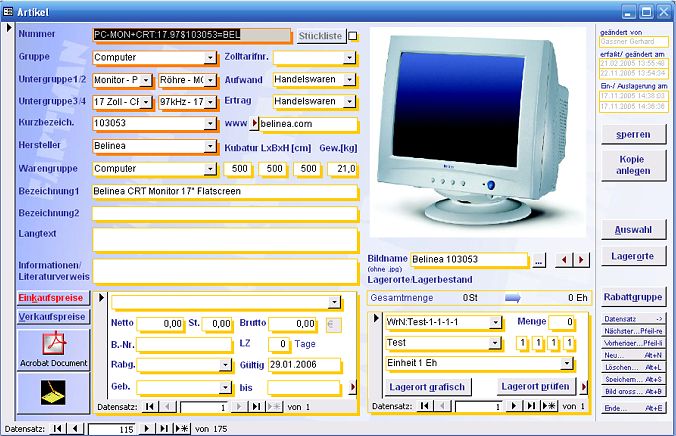Select main record marker beside Nummer
Viewport: 676px width, 436px height.
pyautogui.click(x=9, y=28)
